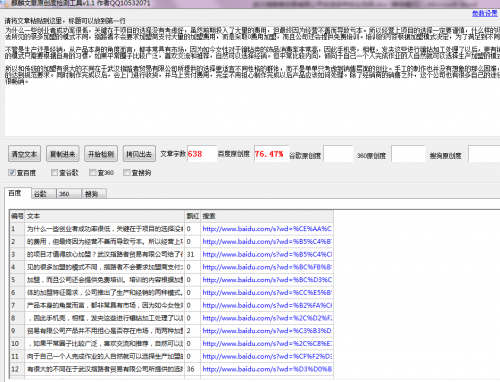
Task: Start detection with the 开始检测 button
Action: [101, 154]
